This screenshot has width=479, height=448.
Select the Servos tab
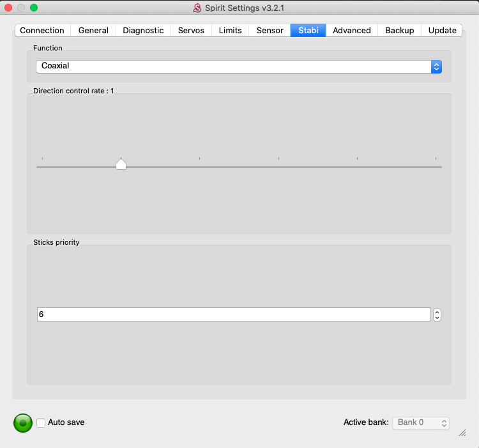[191, 30]
